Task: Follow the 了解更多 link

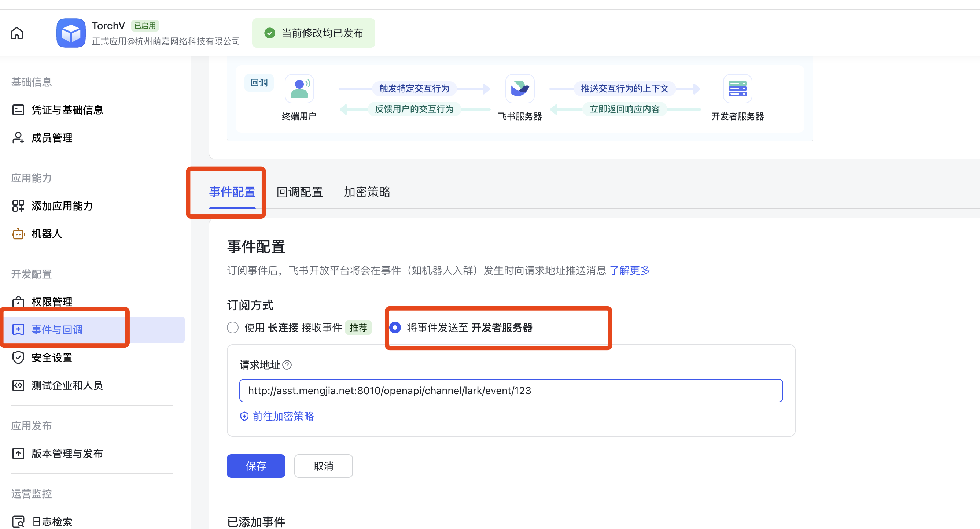Action: pyautogui.click(x=630, y=270)
